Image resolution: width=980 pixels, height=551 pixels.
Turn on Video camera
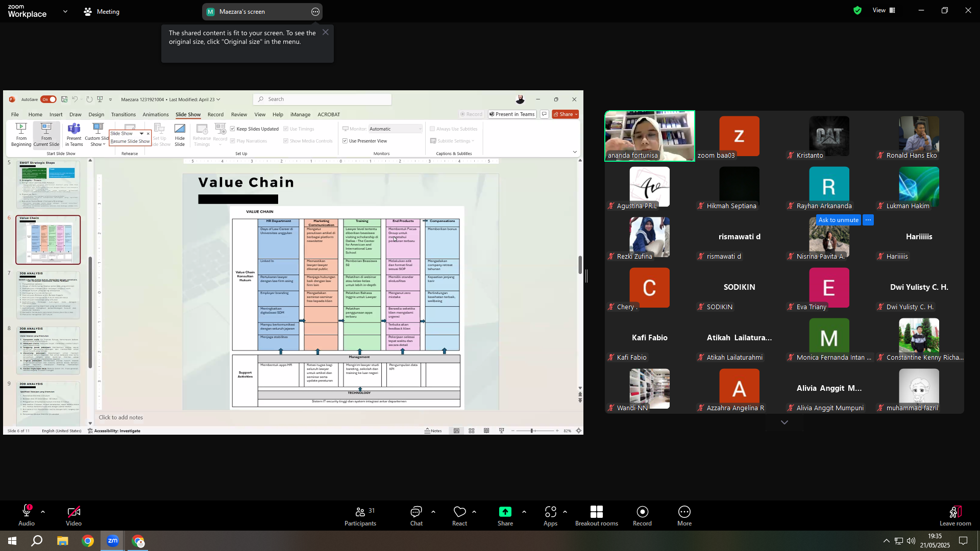(73, 512)
